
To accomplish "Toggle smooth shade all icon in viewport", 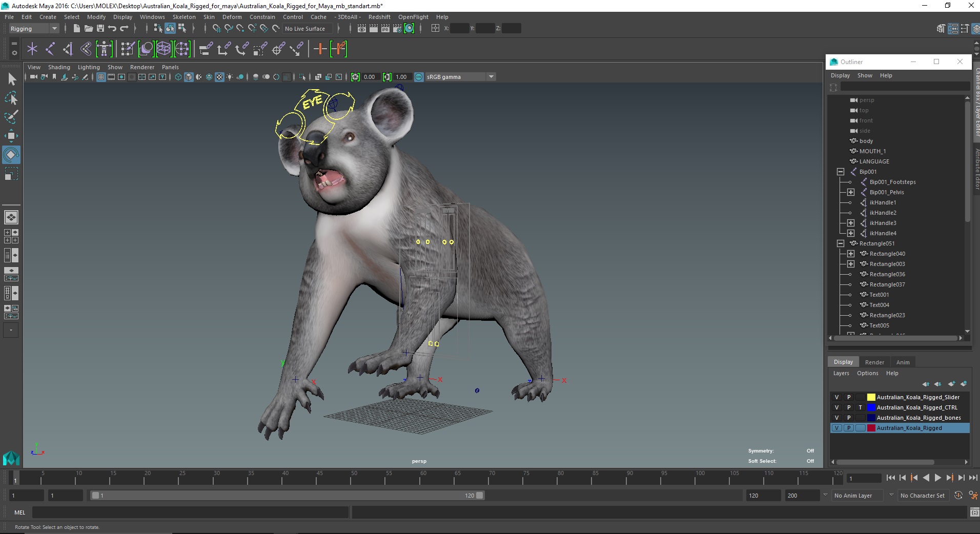I will (189, 77).
